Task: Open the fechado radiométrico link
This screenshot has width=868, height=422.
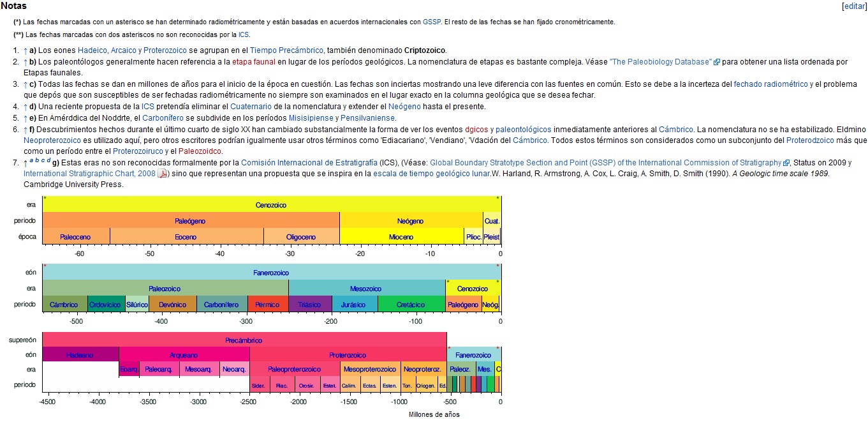Action: coord(770,84)
